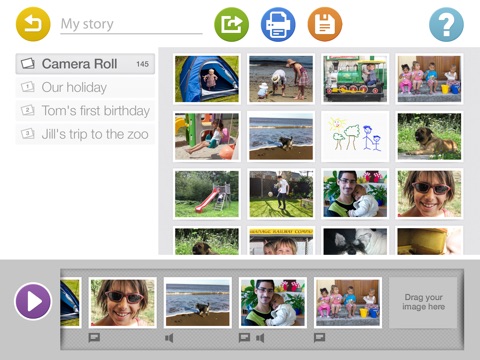This screenshot has width=480, height=360.
Task: Click the My story title field
Action: coord(131,25)
